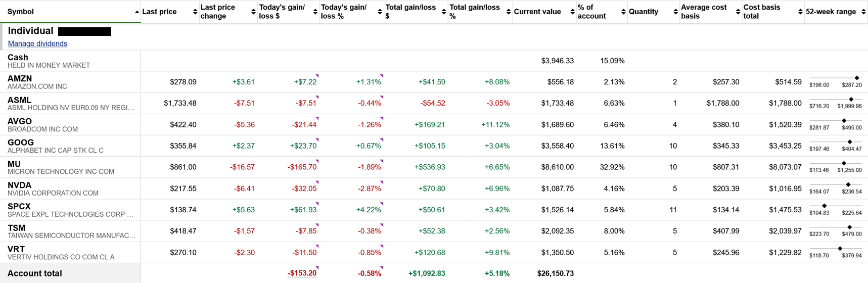This screenshot has height=283, width=868.
Task: Sort by Today's gain/loss $ arrows
Action: point(315,12)
